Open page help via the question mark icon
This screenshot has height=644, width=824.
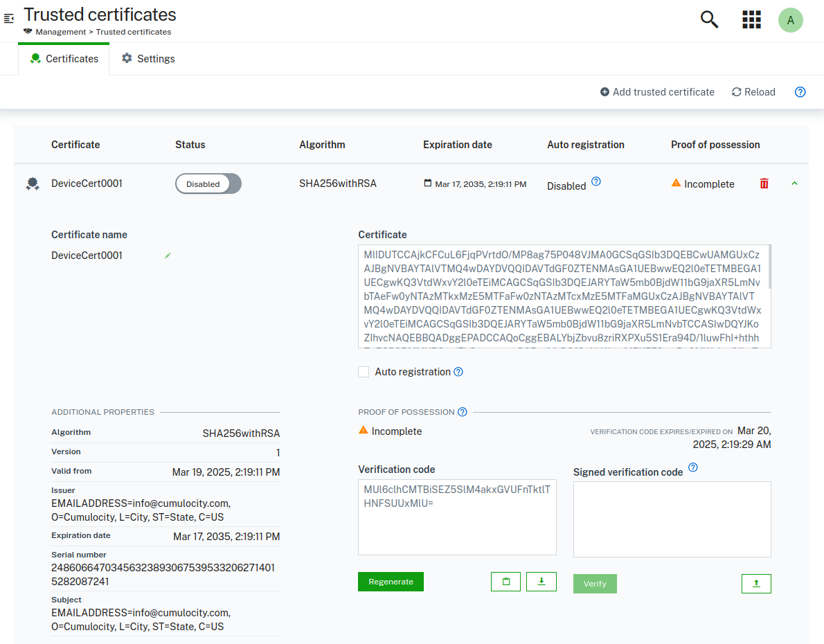point(800,91)
